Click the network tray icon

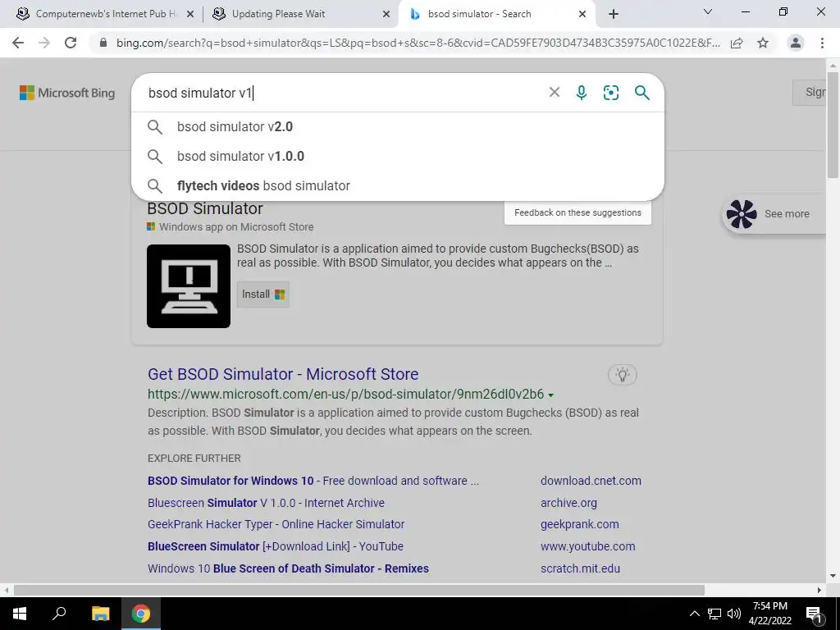tap(714, 614)
